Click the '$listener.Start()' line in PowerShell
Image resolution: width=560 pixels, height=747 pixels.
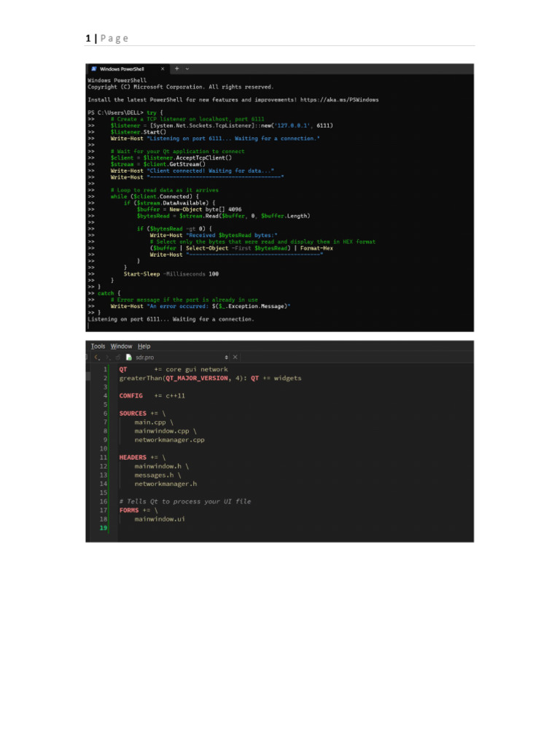[138, 133]
